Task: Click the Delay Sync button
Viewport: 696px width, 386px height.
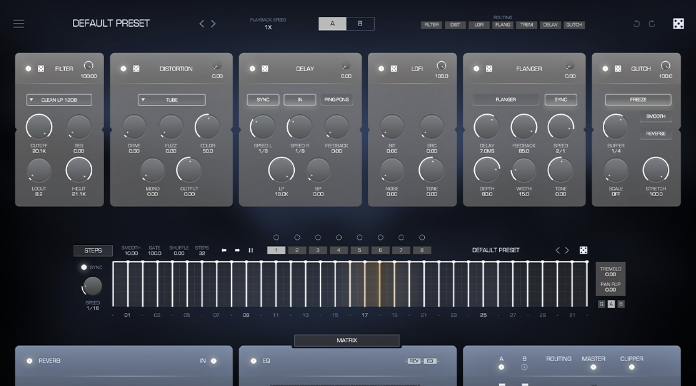Action: pyautogui.click(x=263, y=100)
